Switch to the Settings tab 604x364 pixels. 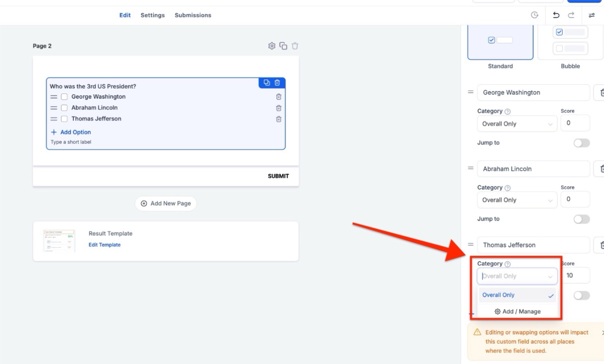[152, 15]
